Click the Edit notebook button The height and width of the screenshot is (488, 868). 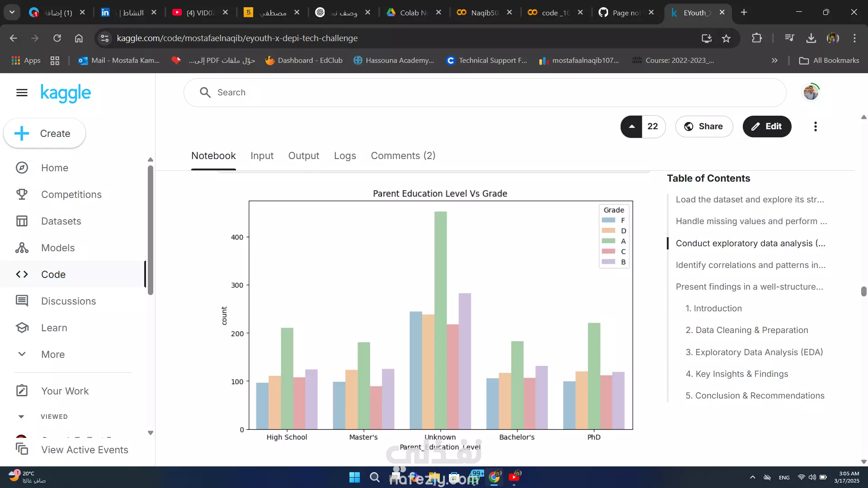[767, 127]
